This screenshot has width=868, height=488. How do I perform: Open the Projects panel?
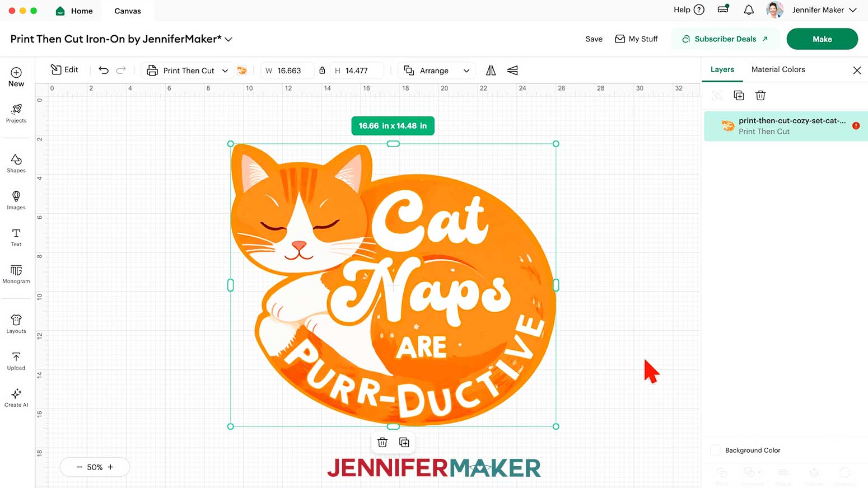click(x=16, y=113)
